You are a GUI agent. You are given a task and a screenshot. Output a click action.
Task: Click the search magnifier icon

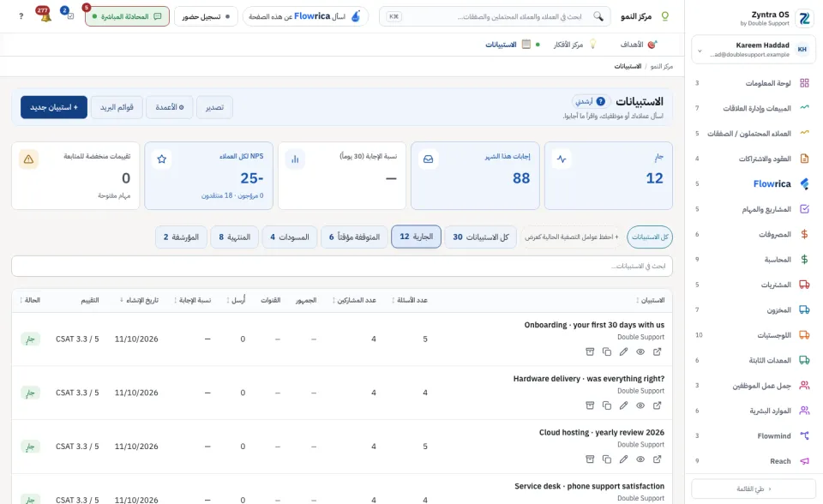click(598, 16)
